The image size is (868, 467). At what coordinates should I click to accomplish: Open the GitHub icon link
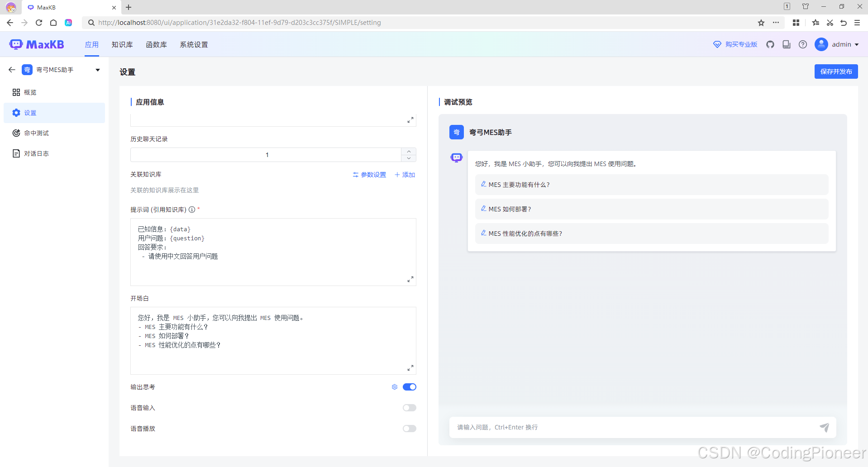[x=770, y=44]
